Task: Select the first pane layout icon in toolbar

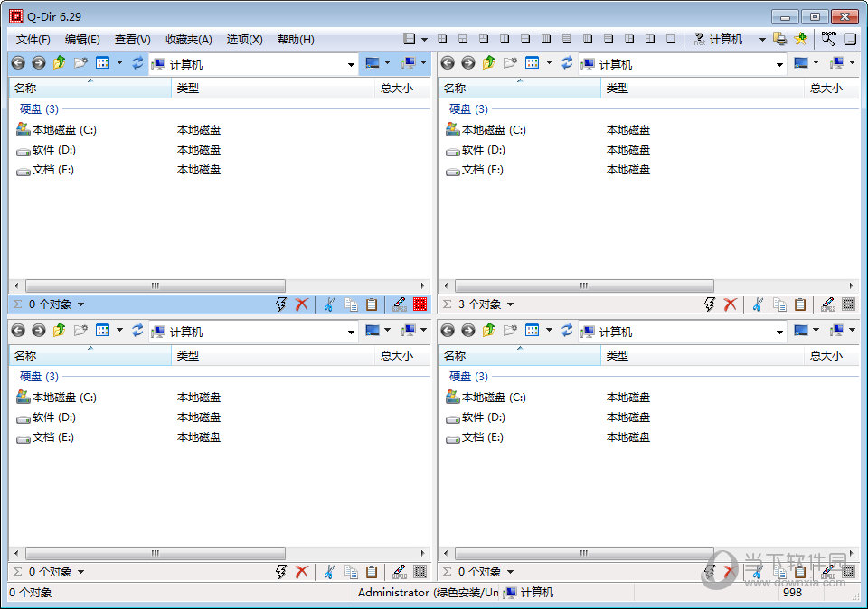Action: pos(409,39)
